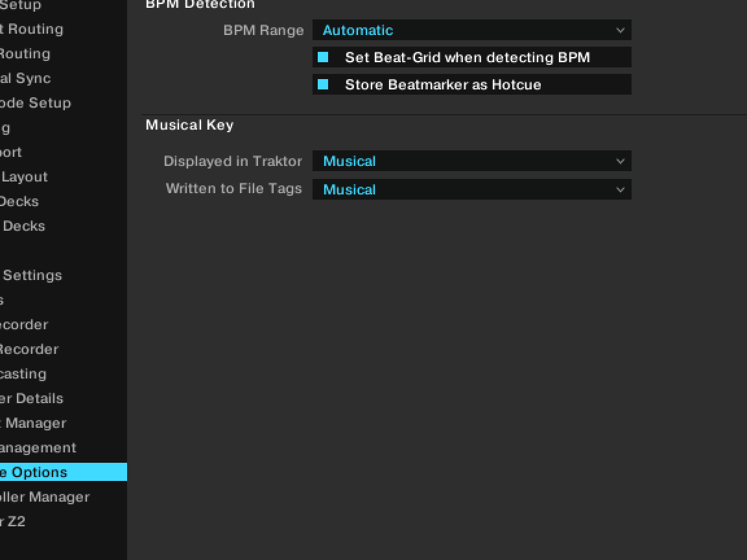Switch to Timecode Setup preferences
Viewport: 747px width, 560px height.
(35, 103)
